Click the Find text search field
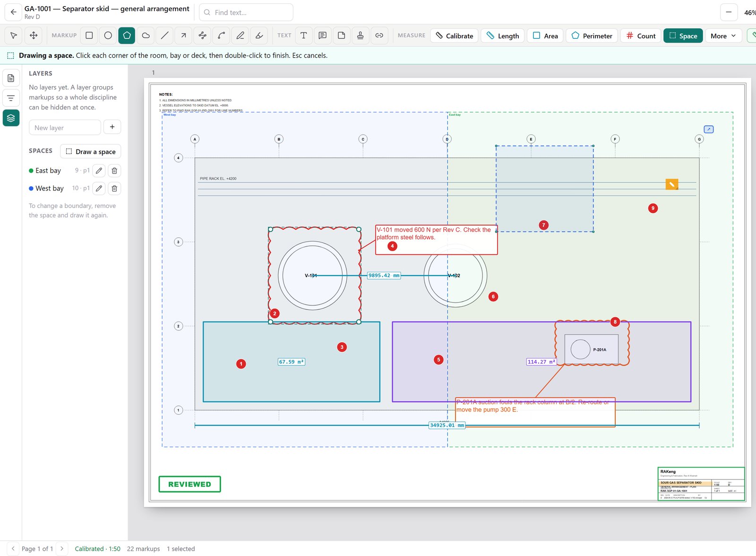 click(246, 12)
